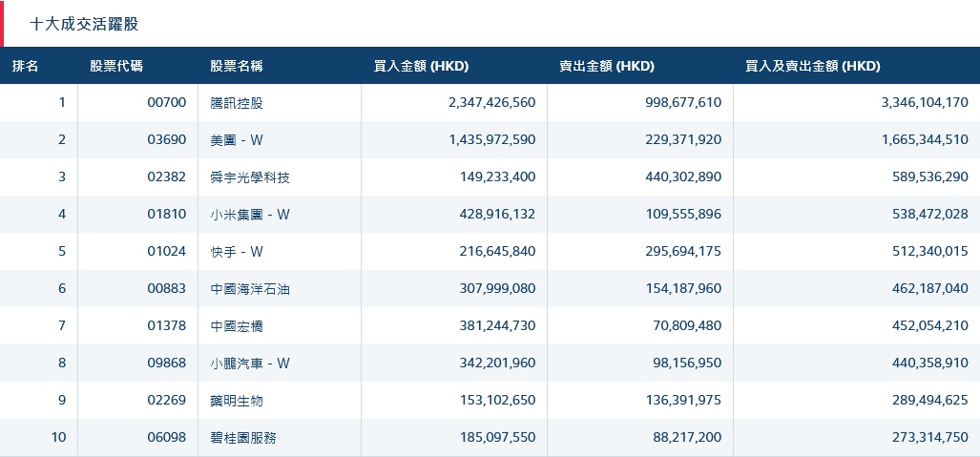
Task: Select stock code 02269
Action: click(x=167, y=400)
